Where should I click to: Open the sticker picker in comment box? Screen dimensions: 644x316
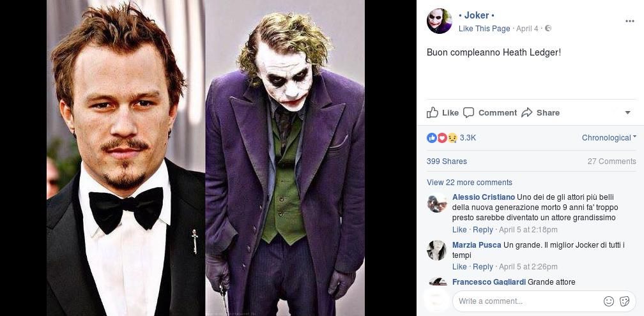[x=625, y=301]
